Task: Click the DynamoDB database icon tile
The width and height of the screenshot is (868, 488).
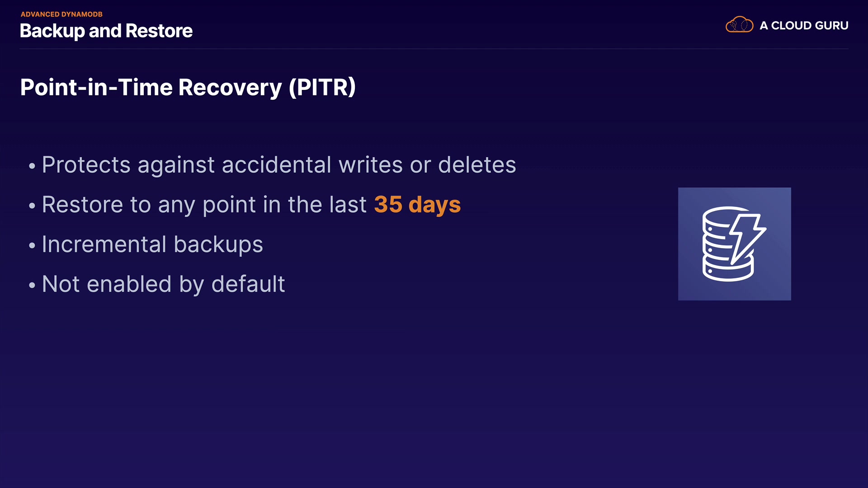Action: (x=734, y=244)
